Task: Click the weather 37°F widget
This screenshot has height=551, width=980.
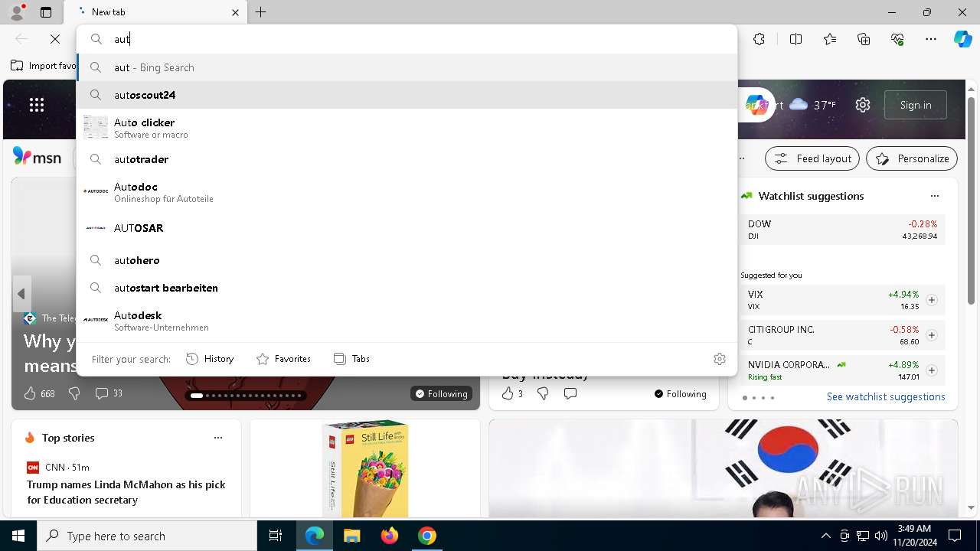Action: point(812,105)
